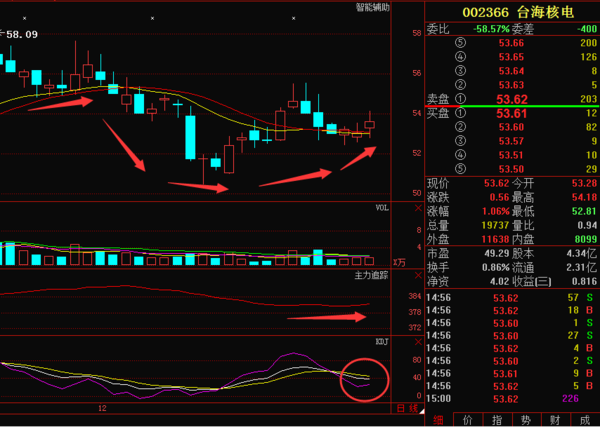Switch to the 指 tab
The height and width of the screenshot is (427, 600).
(497, 420)
